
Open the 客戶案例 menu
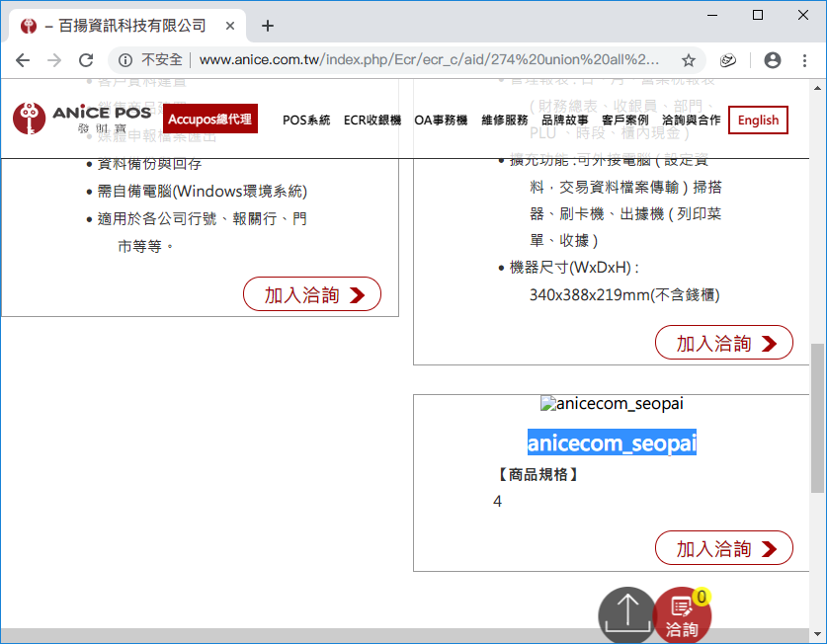(x=625, y=120)
